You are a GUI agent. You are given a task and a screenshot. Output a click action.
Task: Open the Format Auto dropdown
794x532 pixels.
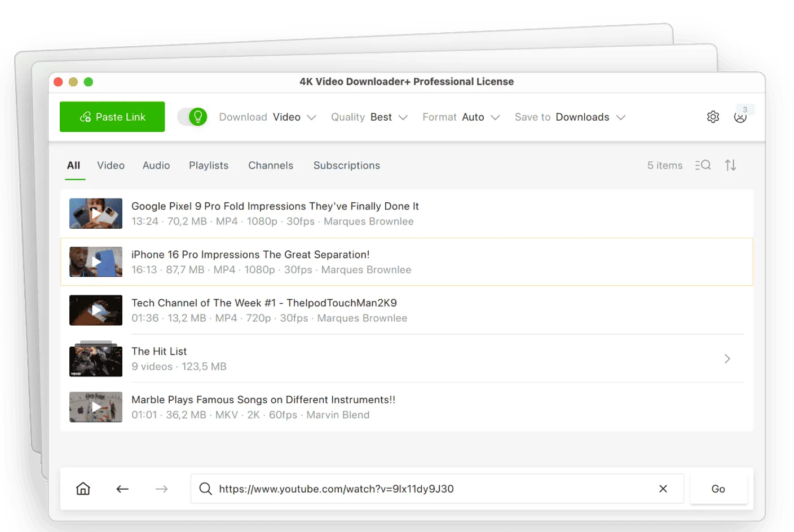[x=461, y=117]
